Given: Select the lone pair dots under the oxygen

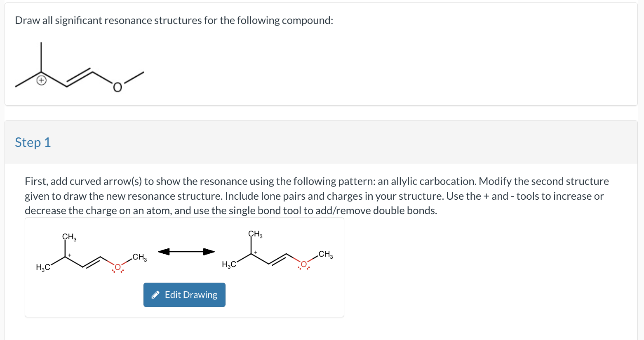Looking at the screenshot, I should pos(117,272).
